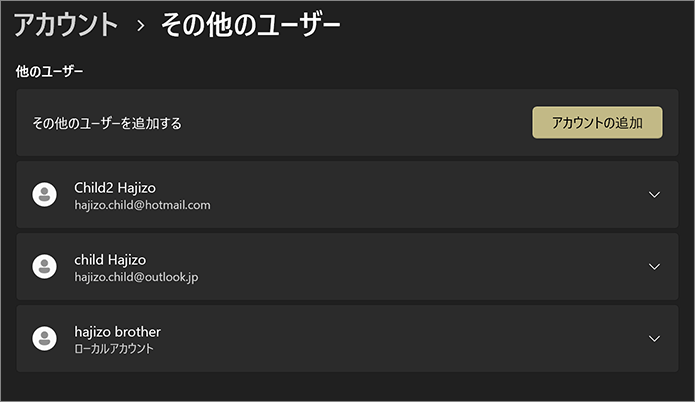Select the その他のユーザー page title
The image size is (695, 402).
(x=250, y=24)
